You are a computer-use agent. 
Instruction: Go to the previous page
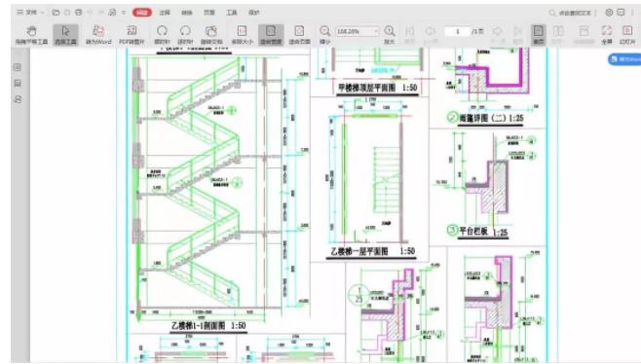pos(430,35)
